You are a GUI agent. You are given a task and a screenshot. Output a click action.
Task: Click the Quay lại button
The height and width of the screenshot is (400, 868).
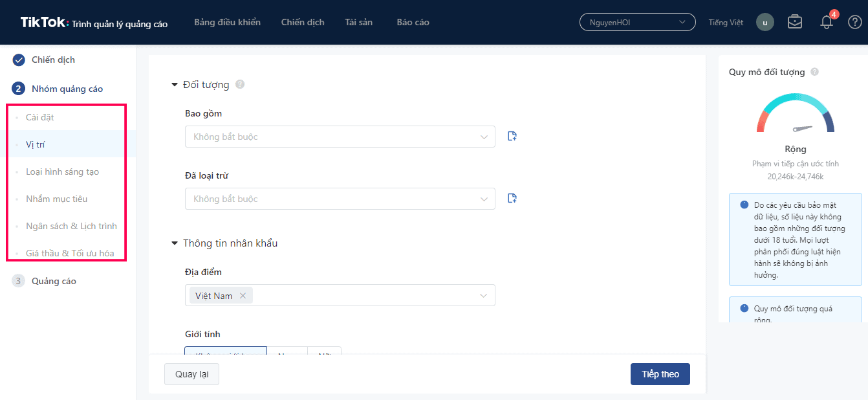pos(191,374)
